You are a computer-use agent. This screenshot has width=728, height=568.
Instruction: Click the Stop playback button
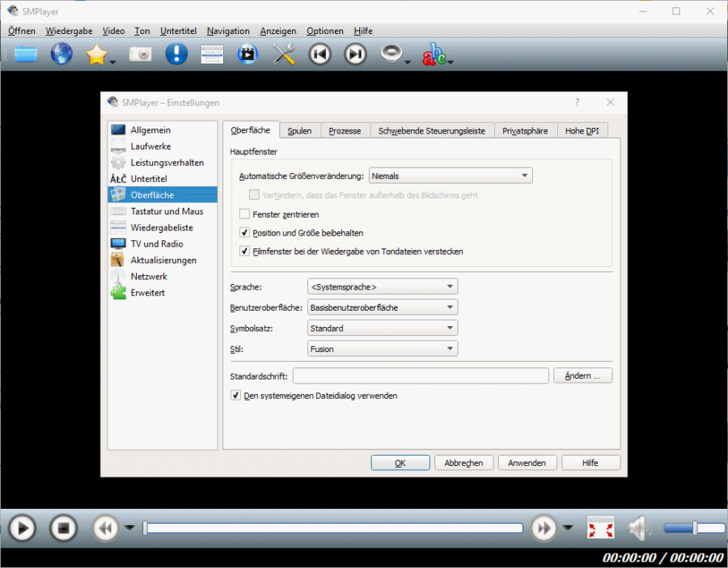pyautogui.click(x=63, y=528)
